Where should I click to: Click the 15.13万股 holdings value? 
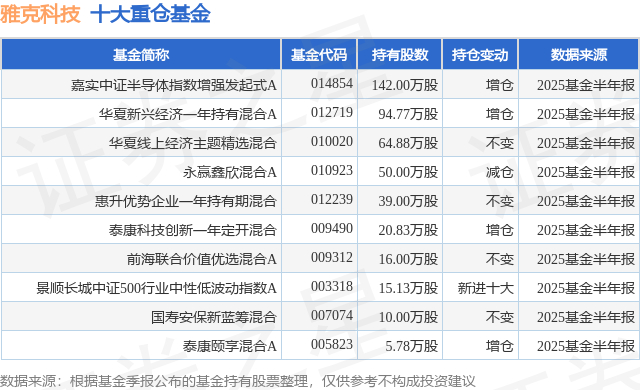pyautogui.click(x=408, y=288)
